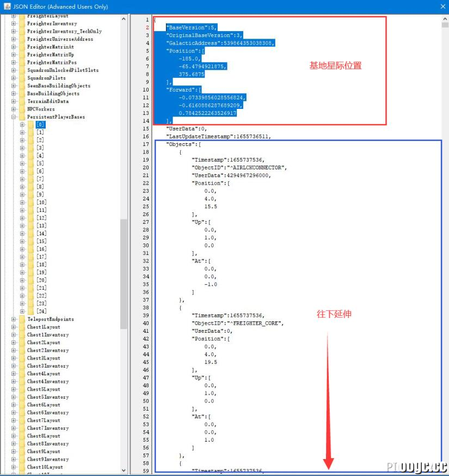Click the "LastUpdateTimestamp" line in editor
449x476 pixels.
pyautogui.click(x=218, y=137)
